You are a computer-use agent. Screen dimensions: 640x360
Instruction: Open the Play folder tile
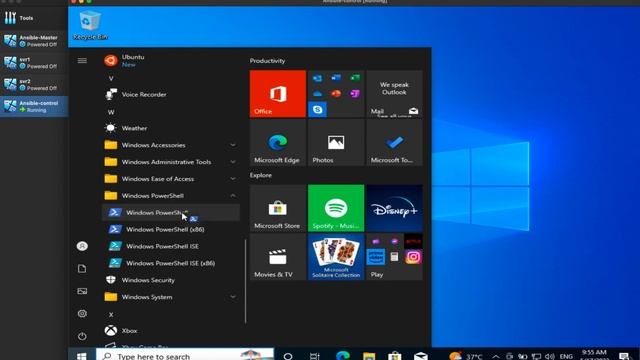[x=394, y=257]
